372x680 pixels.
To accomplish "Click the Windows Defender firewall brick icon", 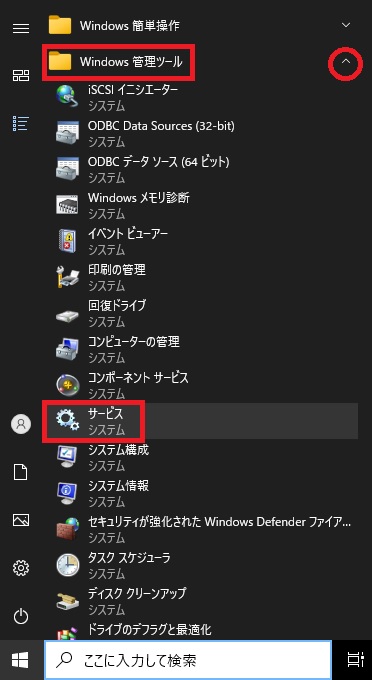I will [68, 528].
